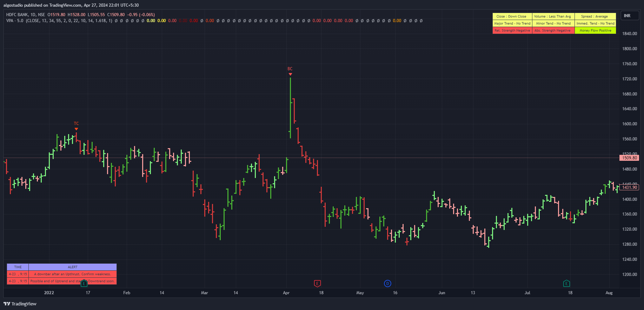Click the '13' date label on time axis
The height and width of the screenshot is (310, 644).
pyautogui.click(x=473, y=293)
